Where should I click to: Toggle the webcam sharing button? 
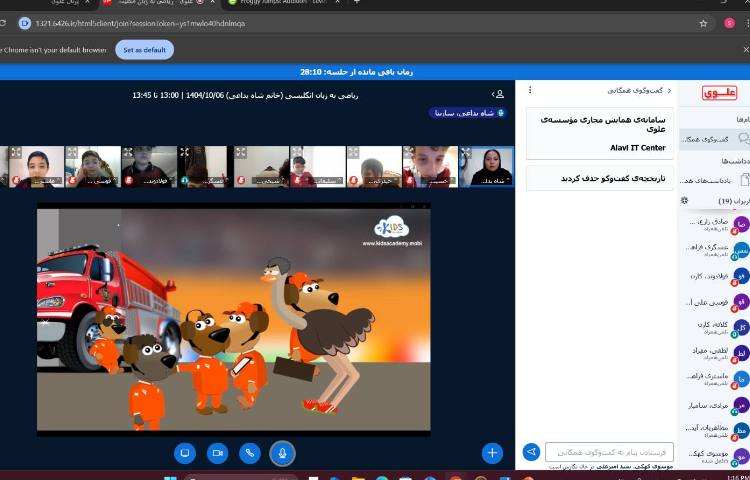[x=216, y=453]
